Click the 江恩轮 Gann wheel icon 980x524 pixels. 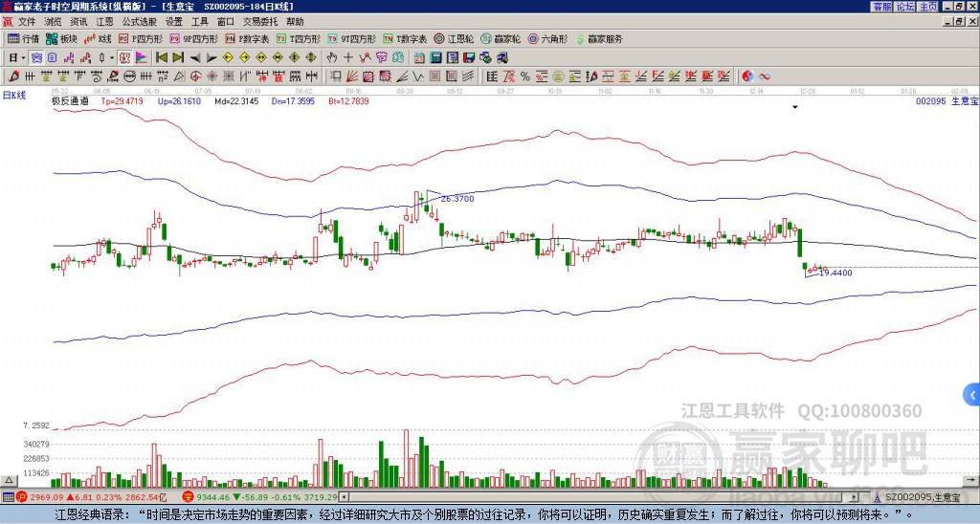(x=456, y=39)
